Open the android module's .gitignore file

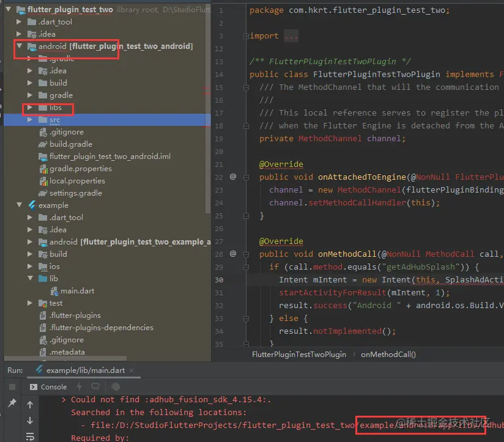(x=67, y=131)
